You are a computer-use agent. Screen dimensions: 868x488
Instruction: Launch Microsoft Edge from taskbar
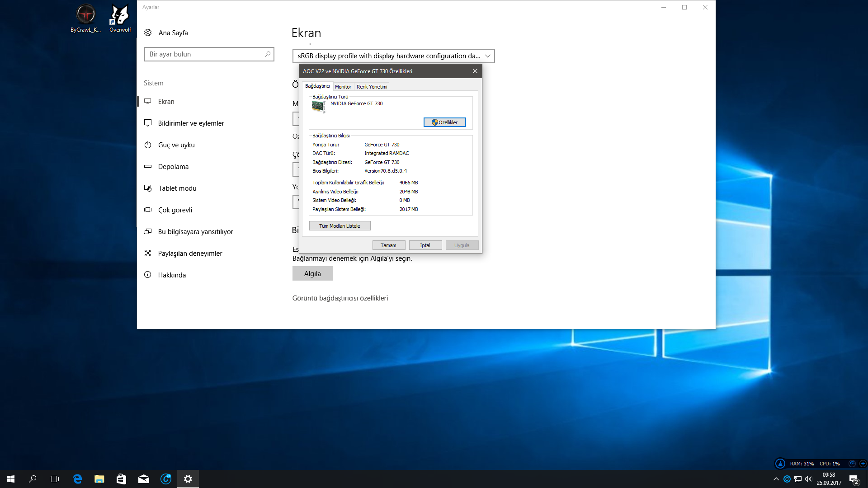77,479
